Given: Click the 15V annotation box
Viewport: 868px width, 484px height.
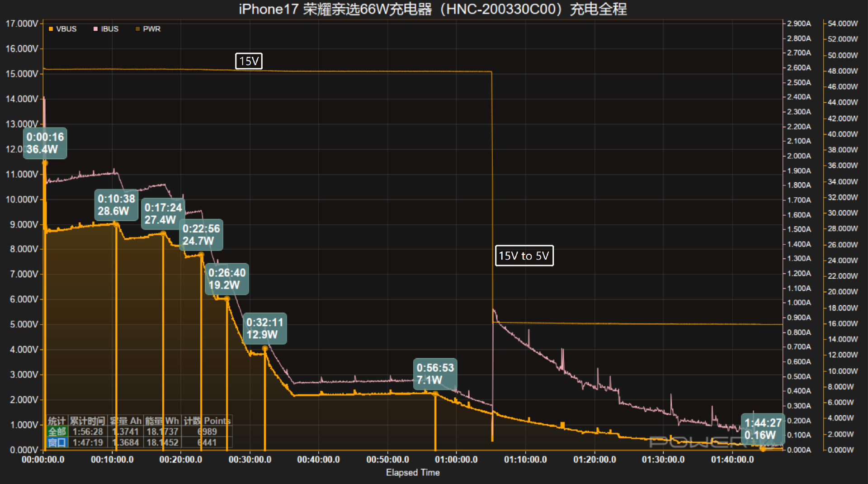Looking at the screenshot, I should pos(249,61).
